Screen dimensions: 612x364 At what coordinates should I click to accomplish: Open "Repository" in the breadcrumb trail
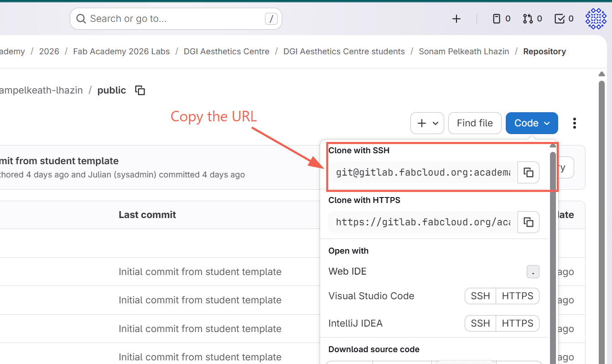tap(545, 51)
